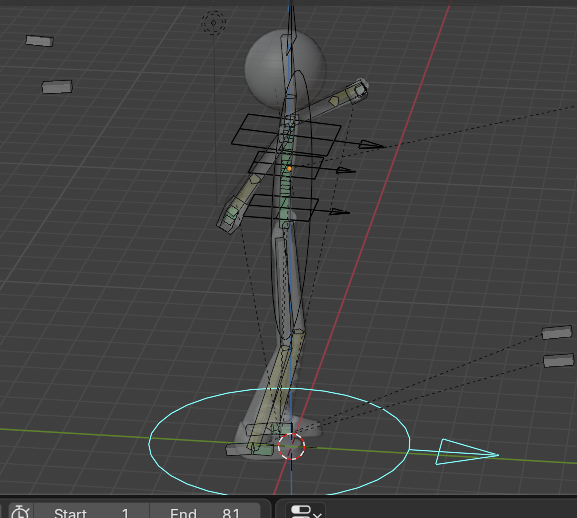
Task: Click the chest control's arrow tip
Action: [x=372, y=145]
